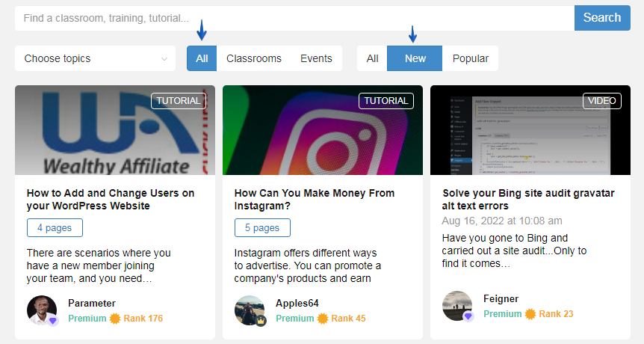The image size is (644, 344).
Task: Click the Feigner author name
Action: tap(501, 299)
